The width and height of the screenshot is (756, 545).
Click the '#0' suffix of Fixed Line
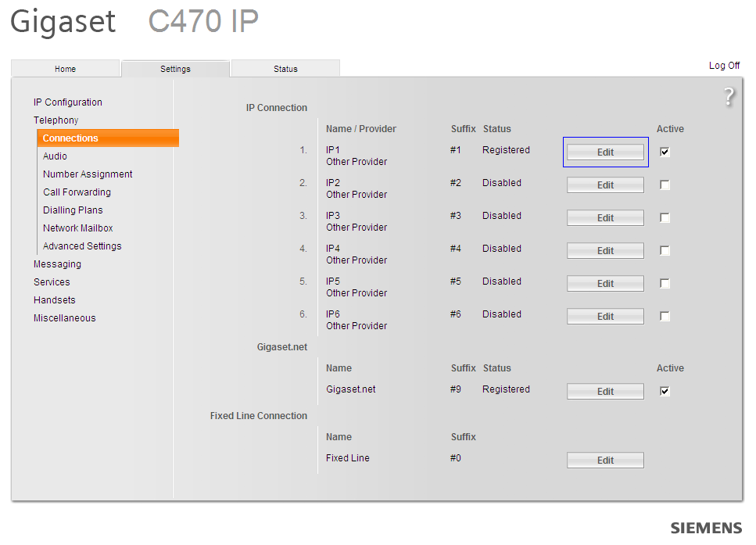pyautogui.click(x=456, y=458)
